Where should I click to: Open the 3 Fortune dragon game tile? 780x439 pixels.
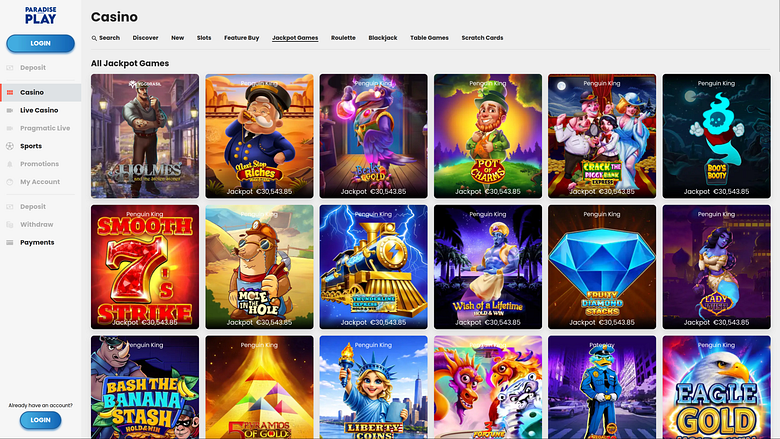pos(488,387)
